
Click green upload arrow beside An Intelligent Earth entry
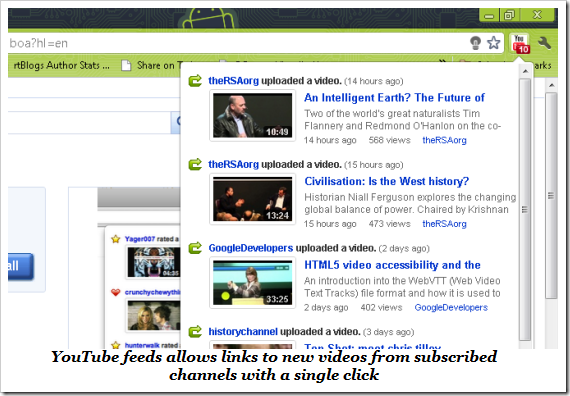(x=195, y=80)
